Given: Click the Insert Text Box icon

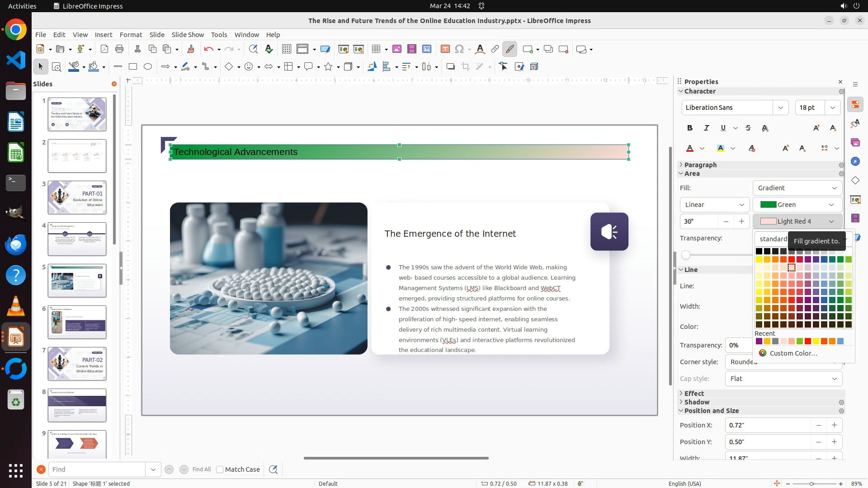Looking at the screenshot, I should coord(445,49).
